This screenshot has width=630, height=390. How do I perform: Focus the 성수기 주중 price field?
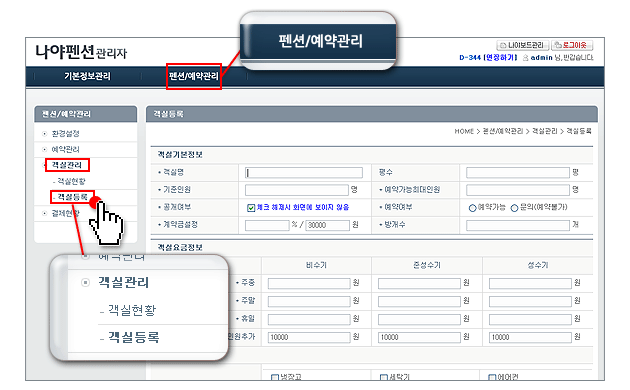click(530, 284)
